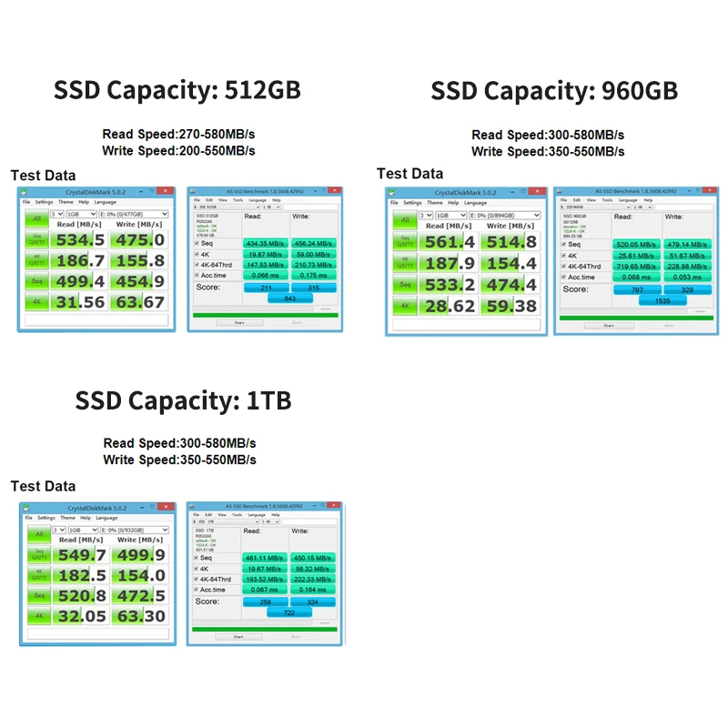Viewport: 728px width, 728px height.
Task: Click All button in 512GB CrystalDiskMark
Action: coord(36,218)
